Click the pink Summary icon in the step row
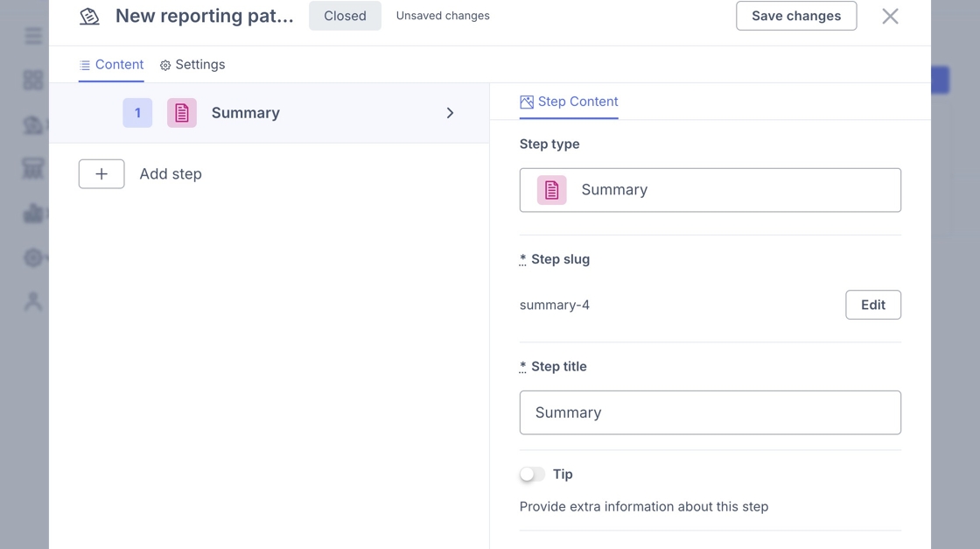This screenshot has width=980, height=549. click(x=182, y=113)
